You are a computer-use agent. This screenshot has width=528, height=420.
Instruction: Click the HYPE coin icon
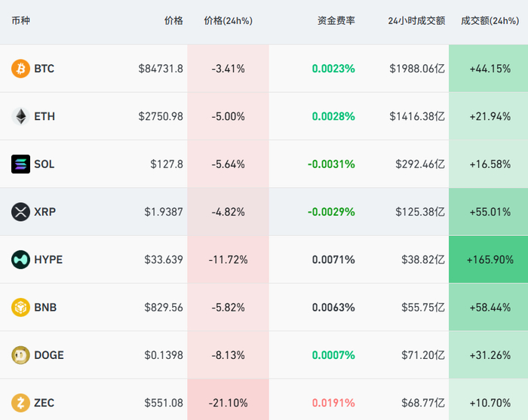click(x=20, y=259)
